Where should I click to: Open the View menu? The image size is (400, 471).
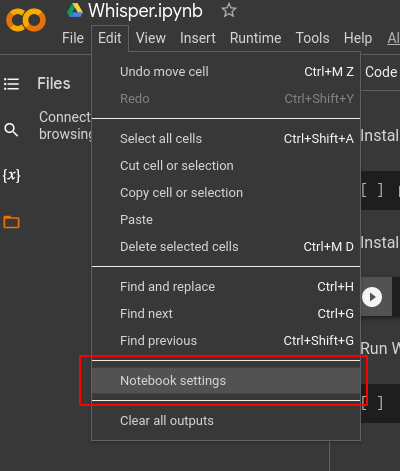(151, 38)
